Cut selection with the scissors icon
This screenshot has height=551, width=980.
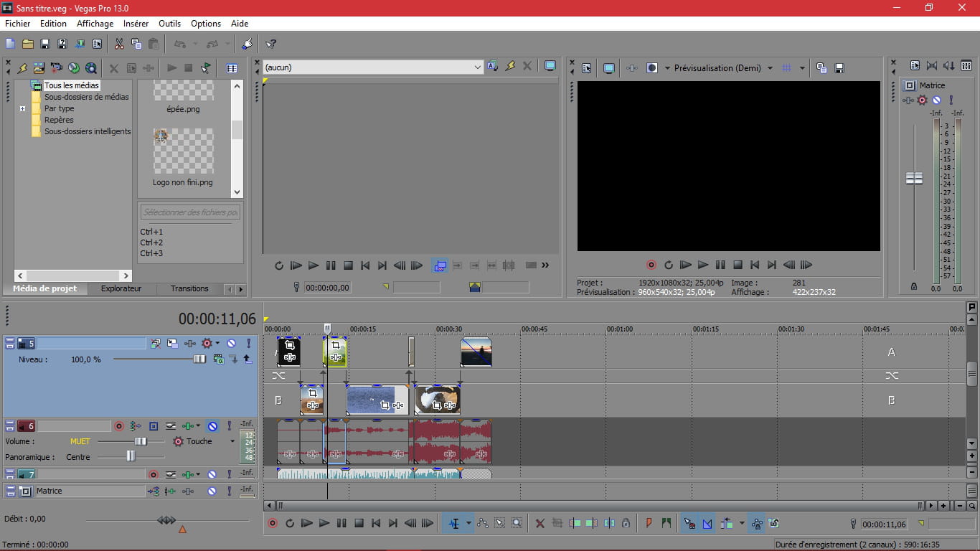[119, 44]
